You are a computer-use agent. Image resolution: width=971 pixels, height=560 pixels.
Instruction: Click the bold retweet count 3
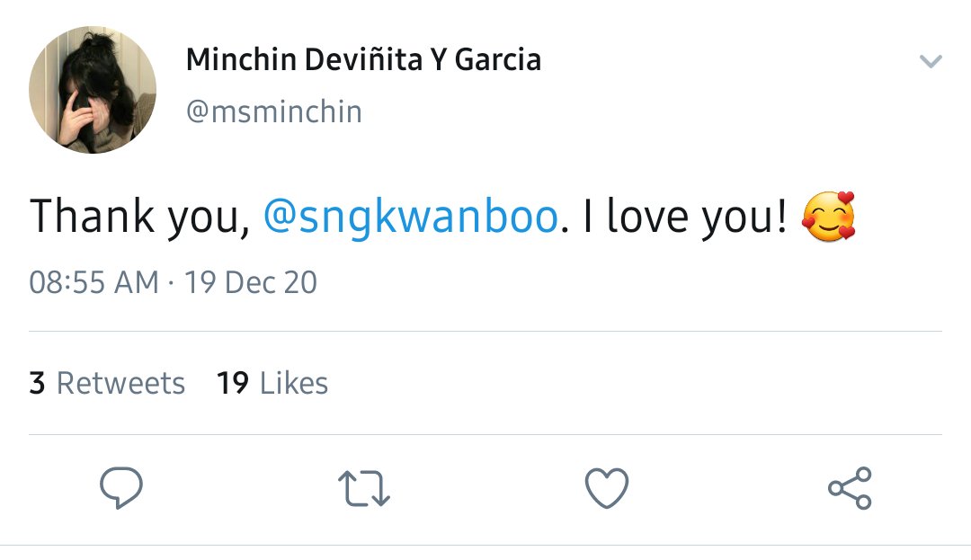point(37,383)
